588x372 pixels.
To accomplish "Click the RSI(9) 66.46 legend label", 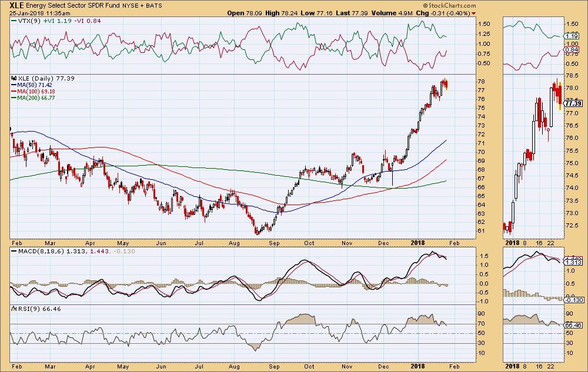I will coord(39,309).
